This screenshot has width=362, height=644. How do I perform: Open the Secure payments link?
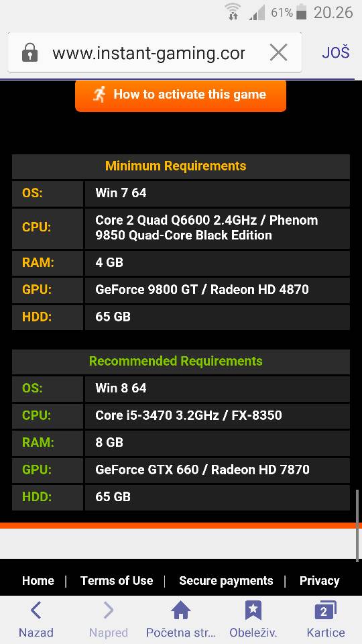click(226, 581)
